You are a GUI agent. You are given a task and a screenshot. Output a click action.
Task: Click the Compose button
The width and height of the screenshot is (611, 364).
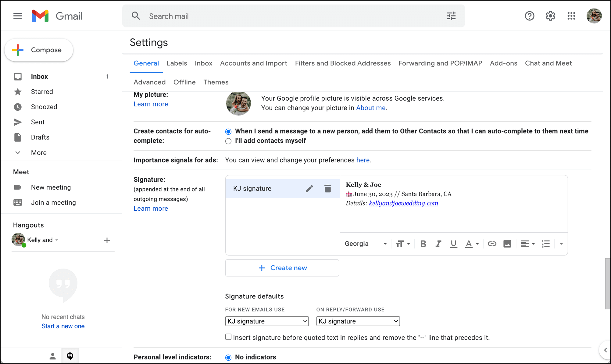point(39,50)
